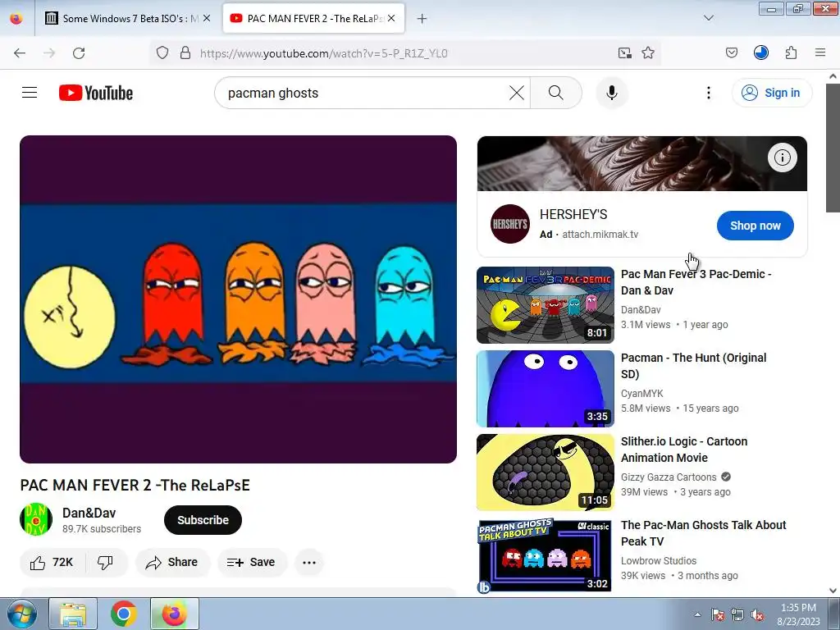This screenshot has height=630, width=840.
Task: Open the taskbar clock showing 1:35 PM
Action: point(798,614)
